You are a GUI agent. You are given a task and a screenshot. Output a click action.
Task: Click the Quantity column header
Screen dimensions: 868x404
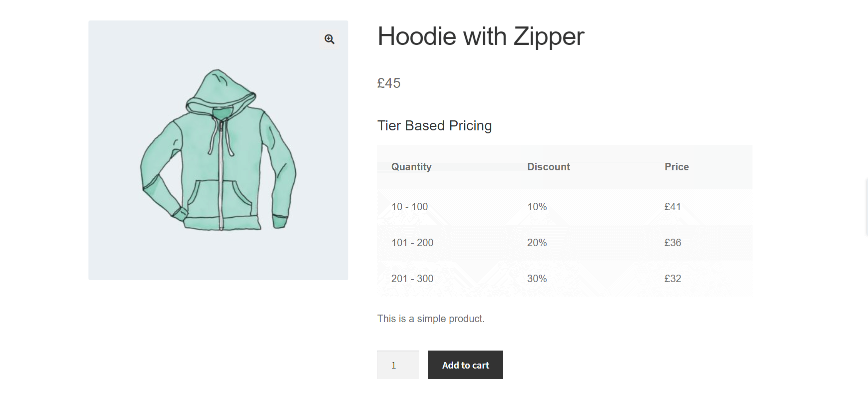click(411, 167)
